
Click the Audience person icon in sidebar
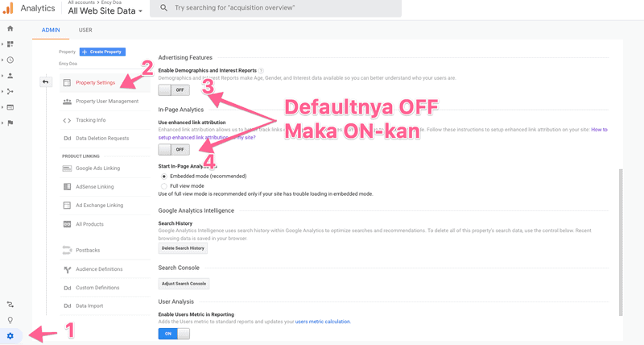[x=10, y=75]
